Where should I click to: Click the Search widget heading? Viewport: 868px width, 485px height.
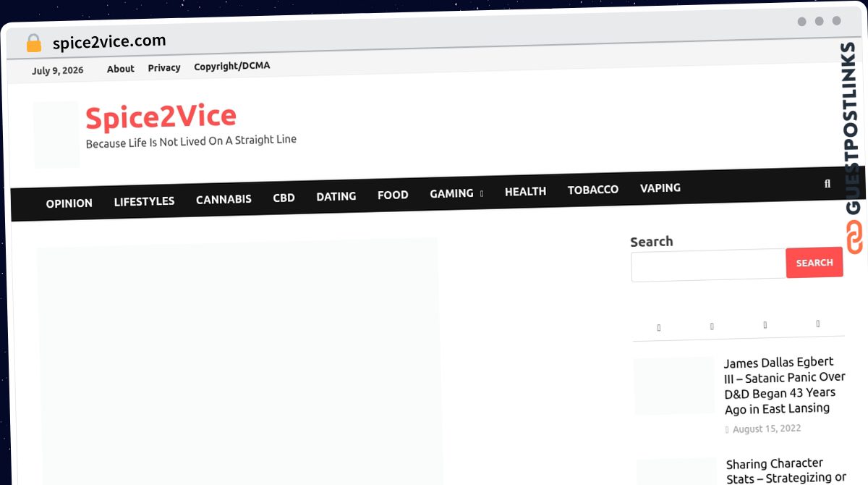click(652, 242)
